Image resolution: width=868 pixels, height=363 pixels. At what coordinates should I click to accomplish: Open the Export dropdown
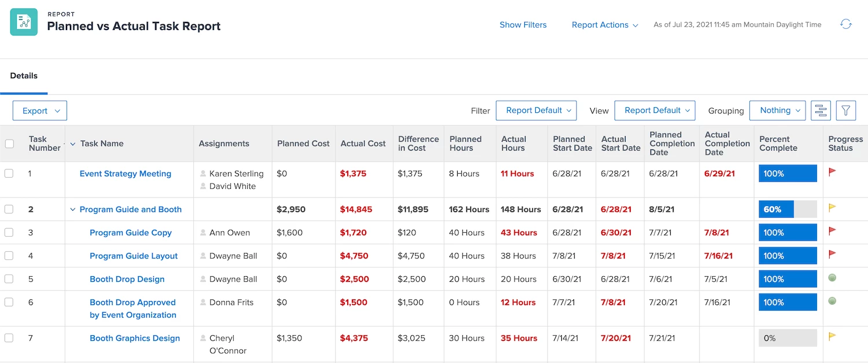pyautogui.click(x=40, y=111)
